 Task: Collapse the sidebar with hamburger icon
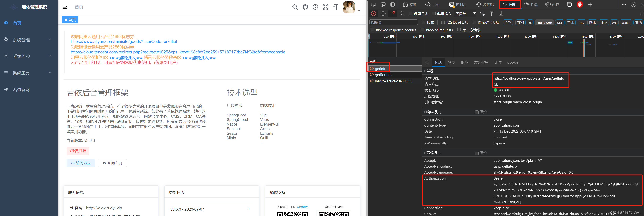(65, 7)
